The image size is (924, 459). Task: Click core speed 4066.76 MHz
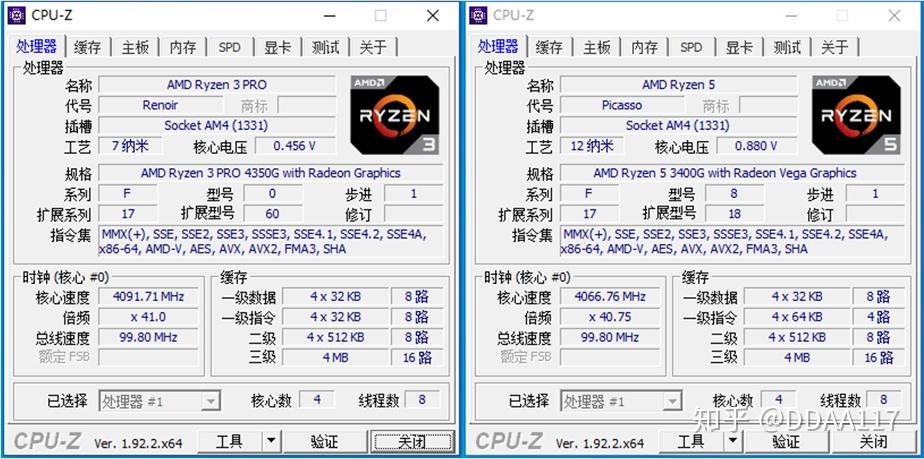click(x=610, y=296)
